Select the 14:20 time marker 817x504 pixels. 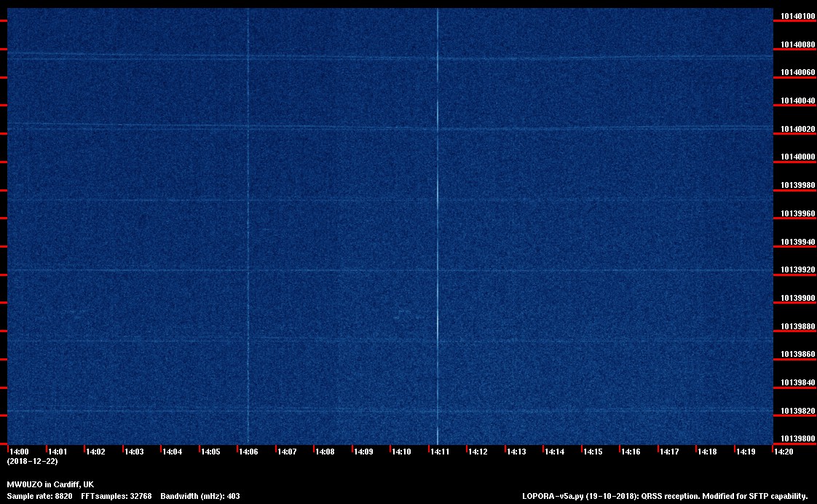(x=784, y=452)
